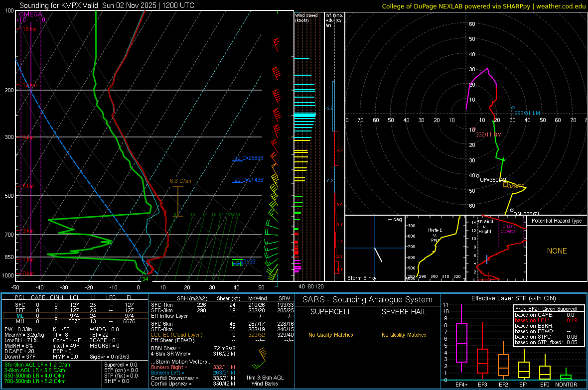Click the DCAPE = 20 value
Screen dimensions: 588x390
(x=19, y=351)
